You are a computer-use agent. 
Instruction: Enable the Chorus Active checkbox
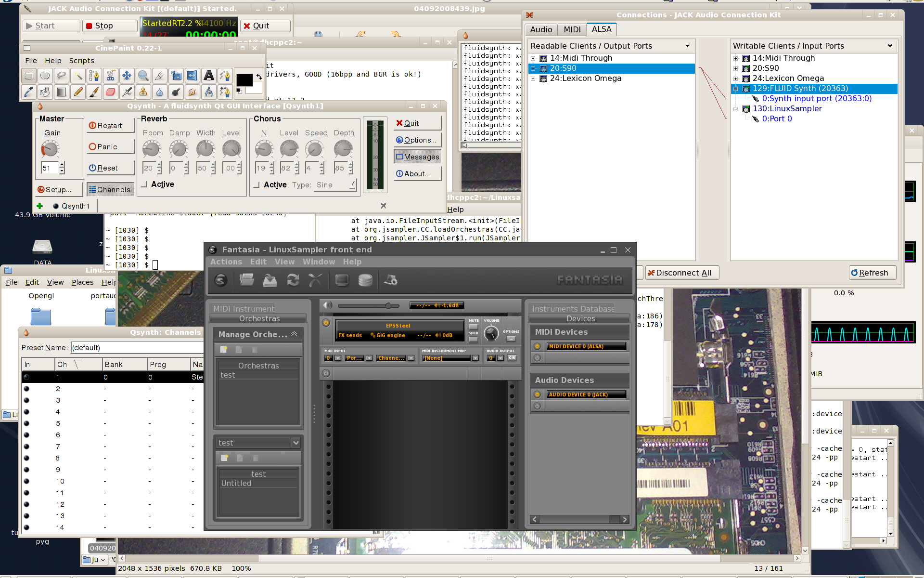tap(257, 185)
